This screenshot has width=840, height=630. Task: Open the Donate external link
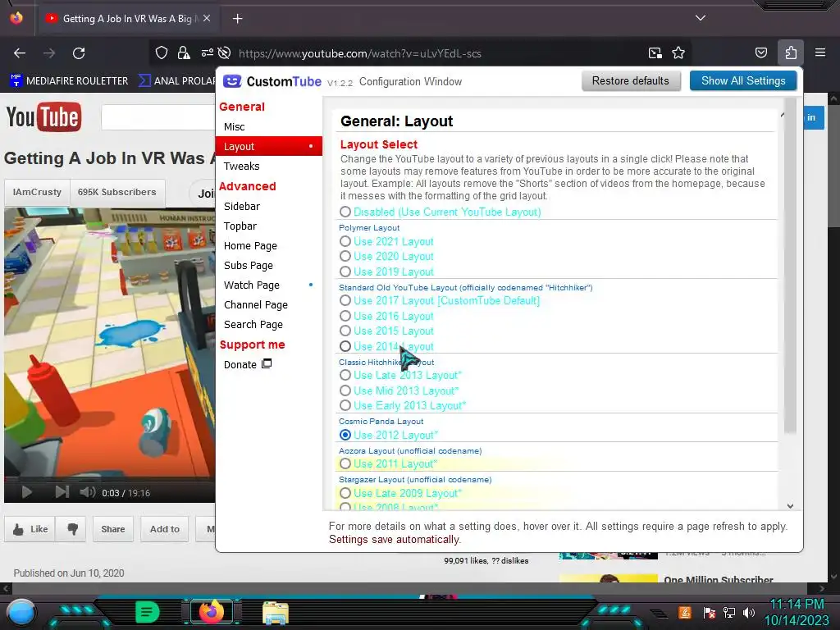tap(248, 365)
